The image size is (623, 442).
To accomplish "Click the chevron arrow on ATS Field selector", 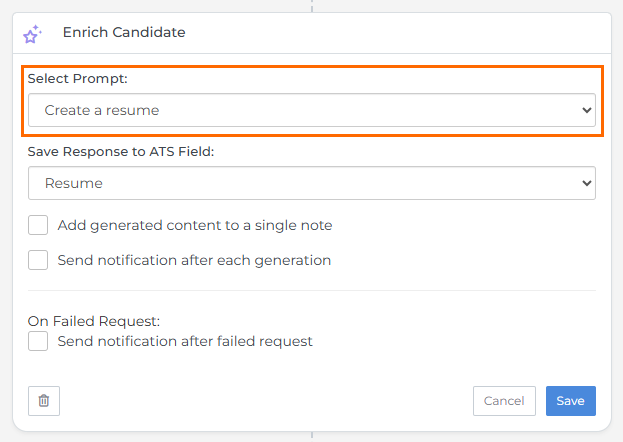I will point(586,183).
